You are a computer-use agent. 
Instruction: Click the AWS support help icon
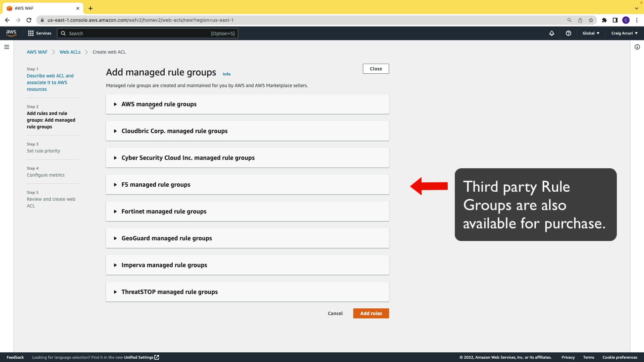coord(568,33)
